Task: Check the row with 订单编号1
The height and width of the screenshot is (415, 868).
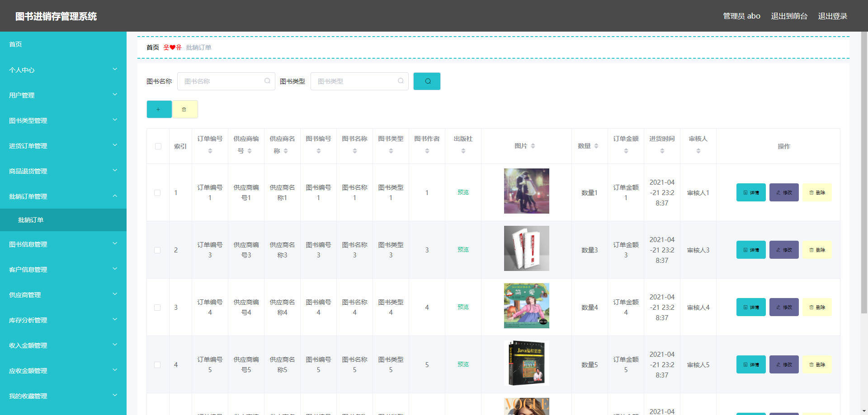Action: point(157,193)
